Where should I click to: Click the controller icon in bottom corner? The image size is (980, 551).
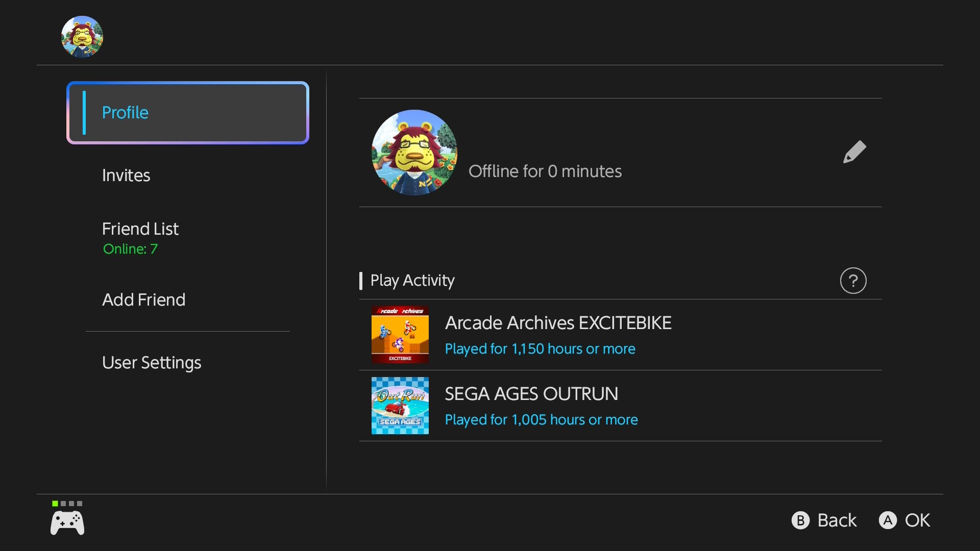67,523
